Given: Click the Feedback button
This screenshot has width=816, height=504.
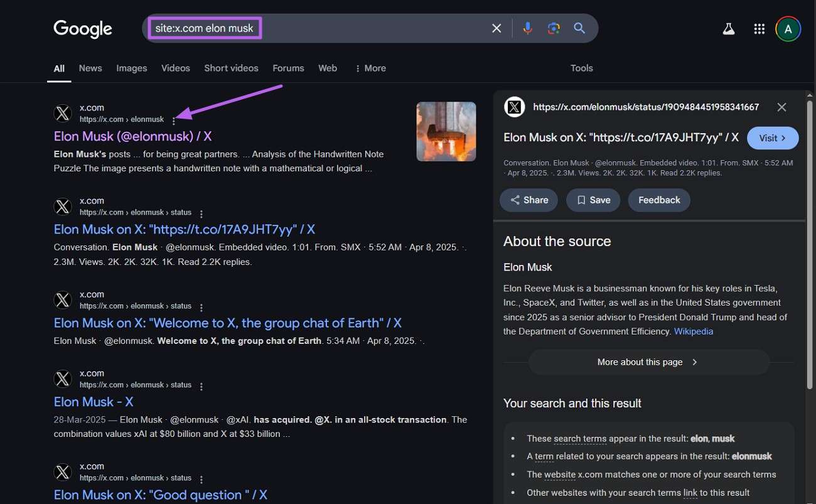Looking at the screenshot, I should pos(659,200).
